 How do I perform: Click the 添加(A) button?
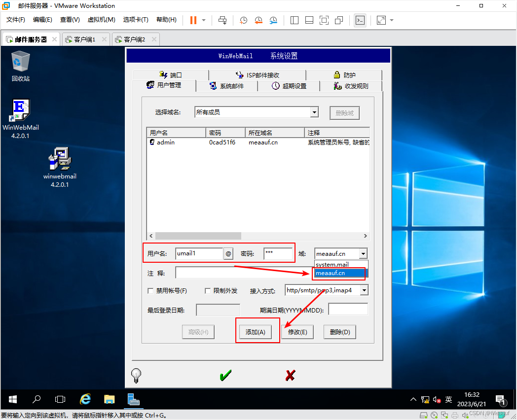coord(255,332)
